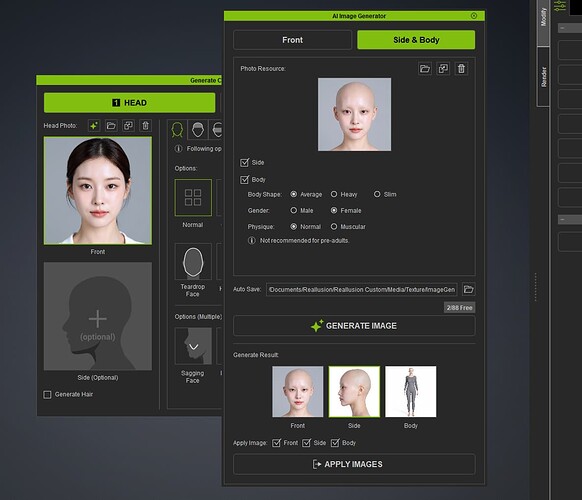Browse Auto Save folder icon
Image resolution: width=582 pixels, height=500 pixels.
[x=468, y=289]
